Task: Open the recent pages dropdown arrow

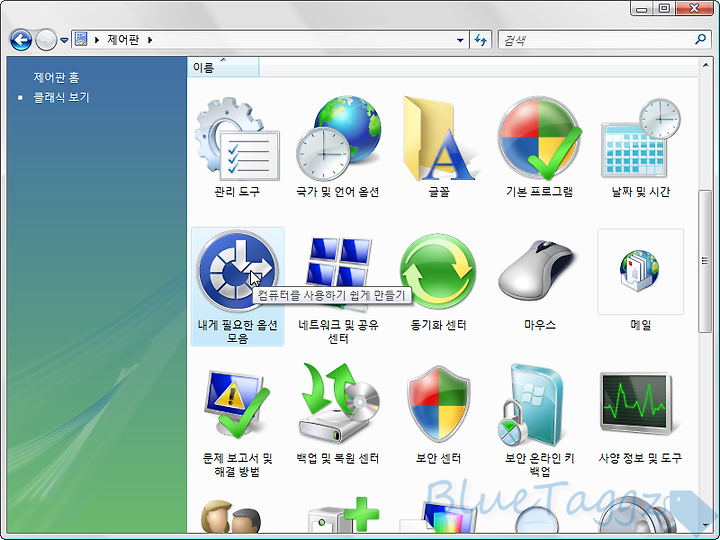Action: (64, 40)
